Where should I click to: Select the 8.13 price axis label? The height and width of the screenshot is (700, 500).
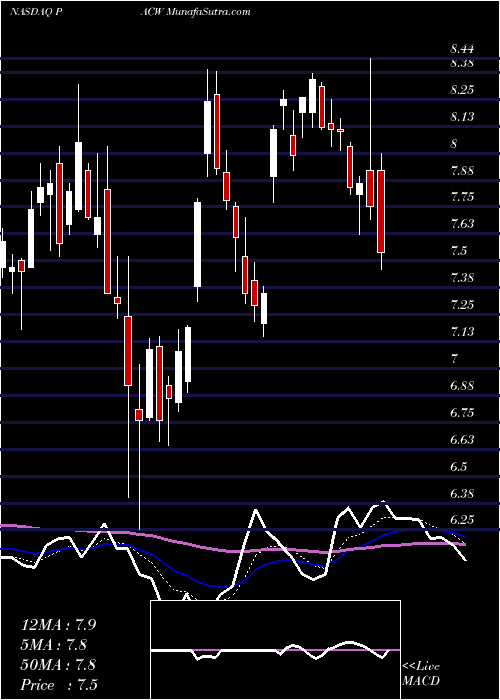click(462, 117)
